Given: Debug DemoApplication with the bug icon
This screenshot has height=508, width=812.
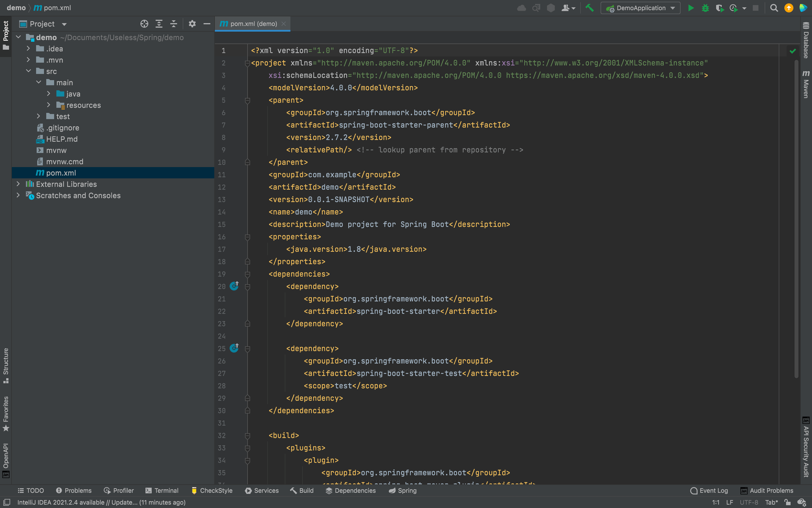Looking at the screenshot, I should (x=705, y=8).
